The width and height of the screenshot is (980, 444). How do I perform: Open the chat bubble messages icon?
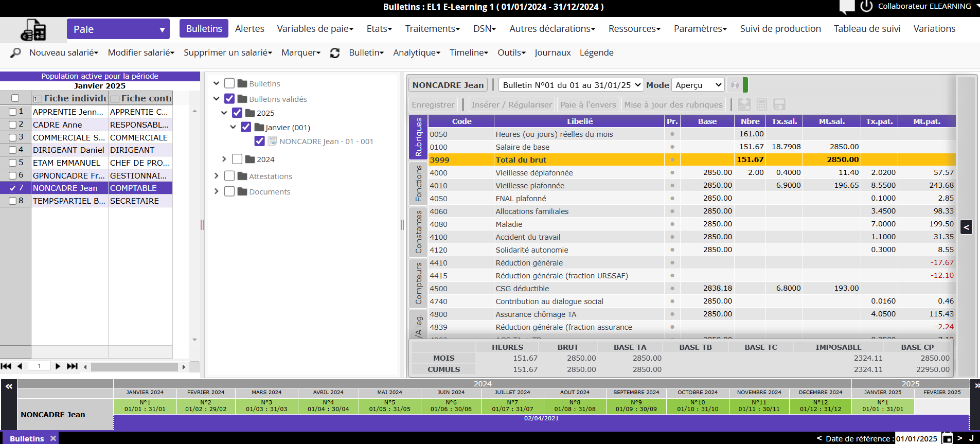(846, 7)
